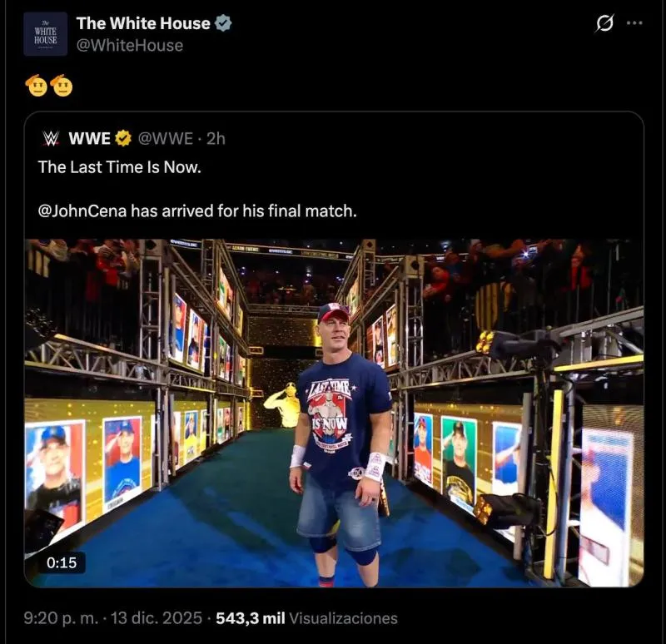Click the gray verified badge beside The White House
This screenshot has width=666, height=644.
click(223, 24)
